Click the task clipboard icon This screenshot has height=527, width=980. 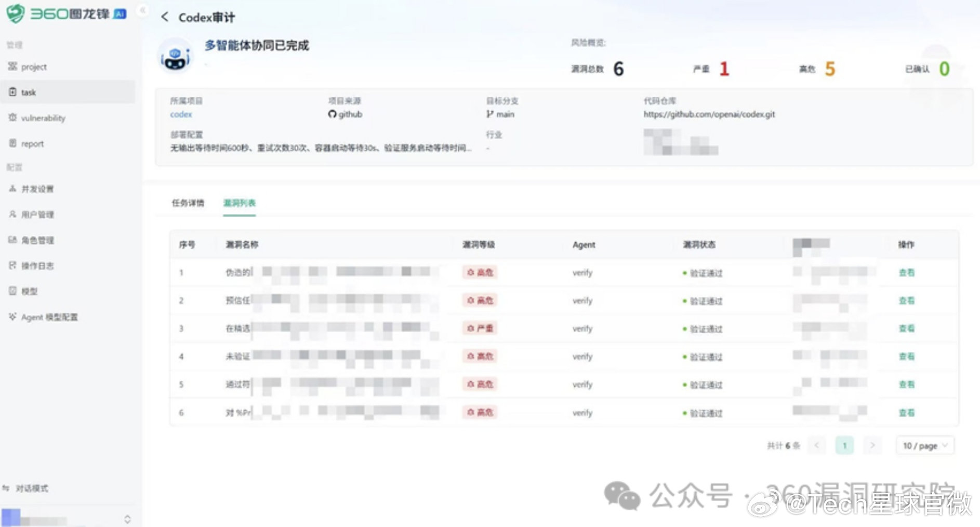[12, 92]
